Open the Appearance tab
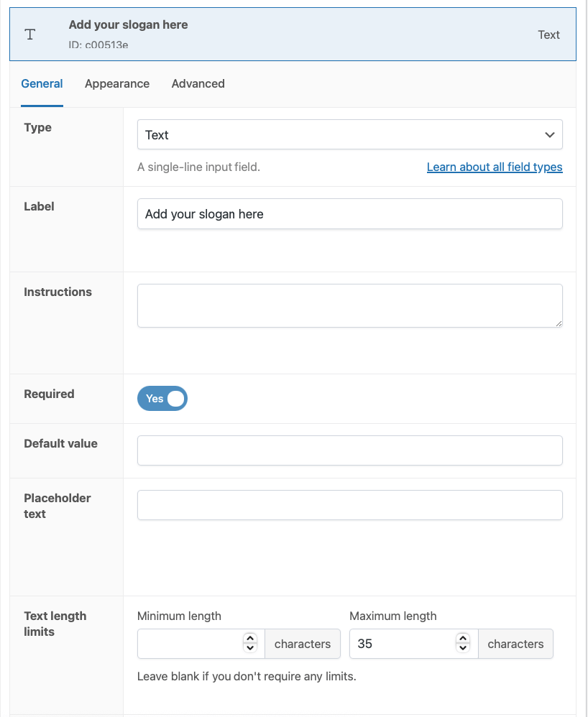The height and width of the screenshot is (717, 588). click(x=117, y=83)
